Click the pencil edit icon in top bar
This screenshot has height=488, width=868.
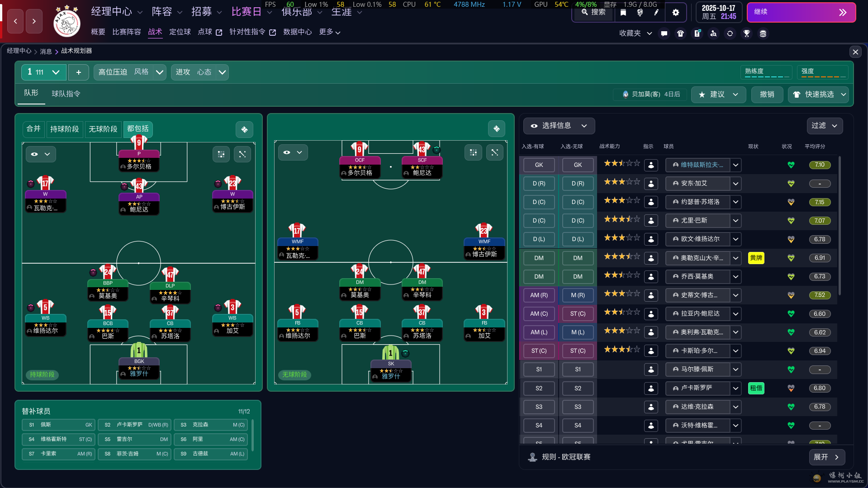click(656, 13)
